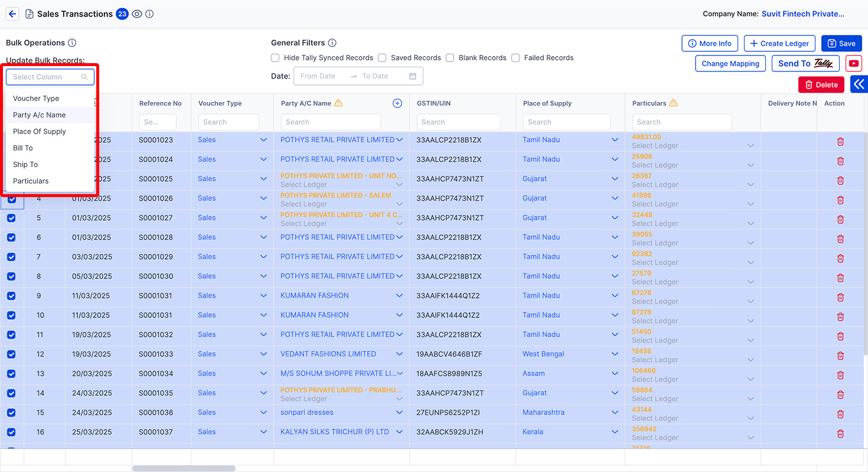The width and height of the screenshot is (868, 472).
Task: Delete row with reference S0001032
Action: pos(840,336)
